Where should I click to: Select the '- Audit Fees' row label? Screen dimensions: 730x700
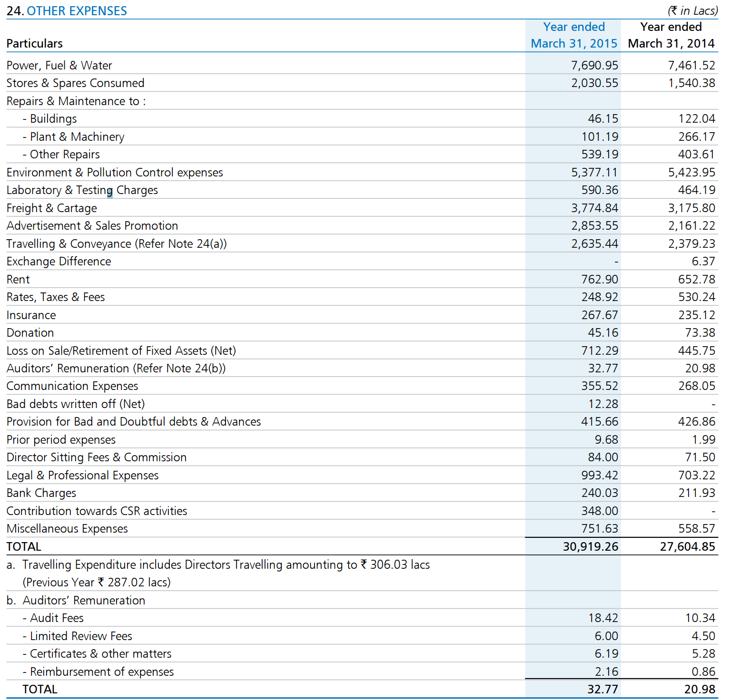53,618
